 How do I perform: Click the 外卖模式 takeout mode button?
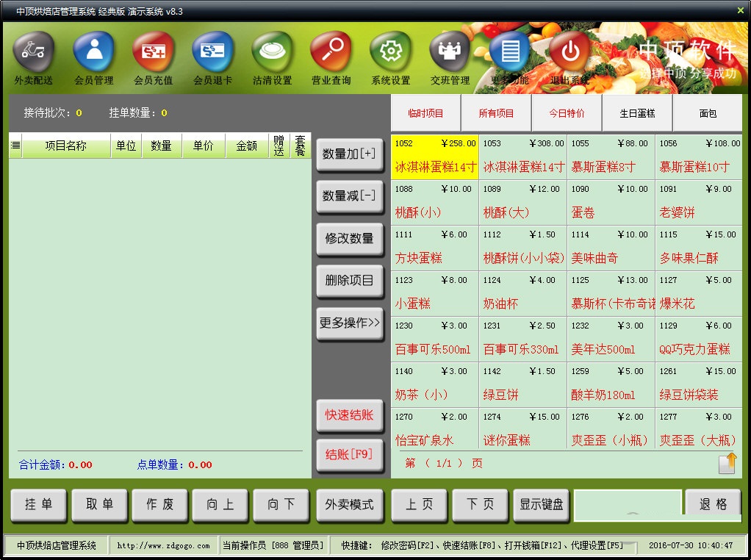pos(350,506)
